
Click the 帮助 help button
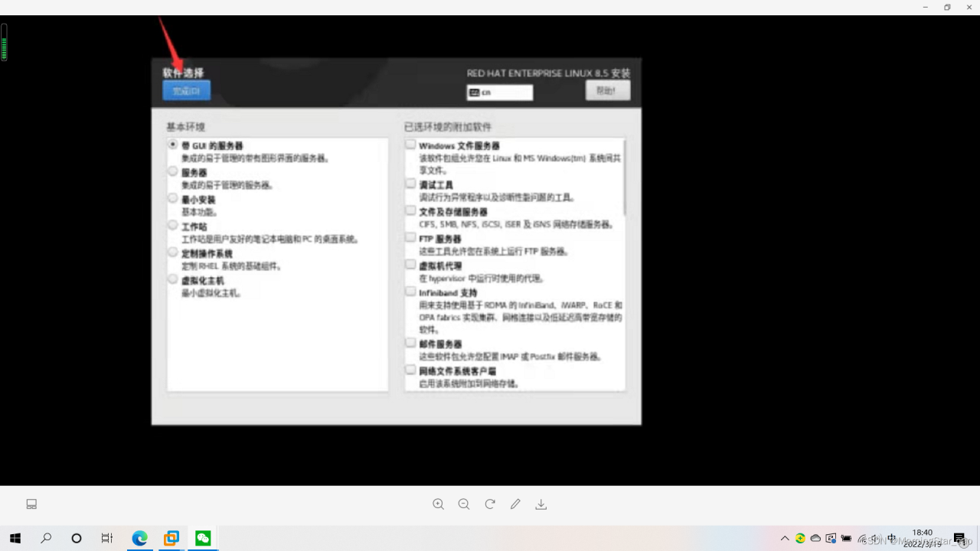(x=607, y=90)
